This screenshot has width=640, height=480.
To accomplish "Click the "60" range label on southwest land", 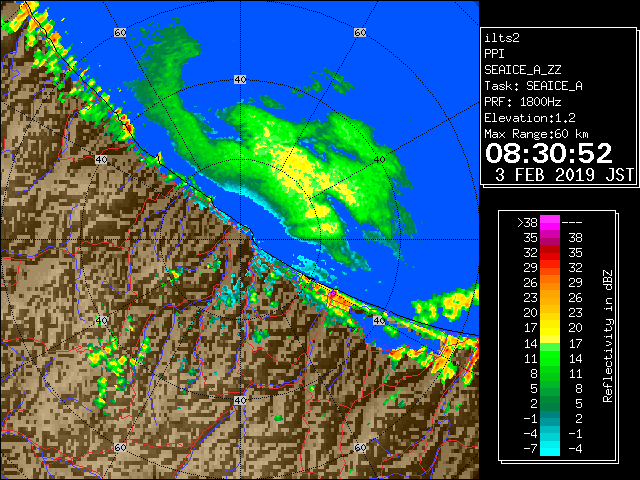I will [x=120, y=447].
